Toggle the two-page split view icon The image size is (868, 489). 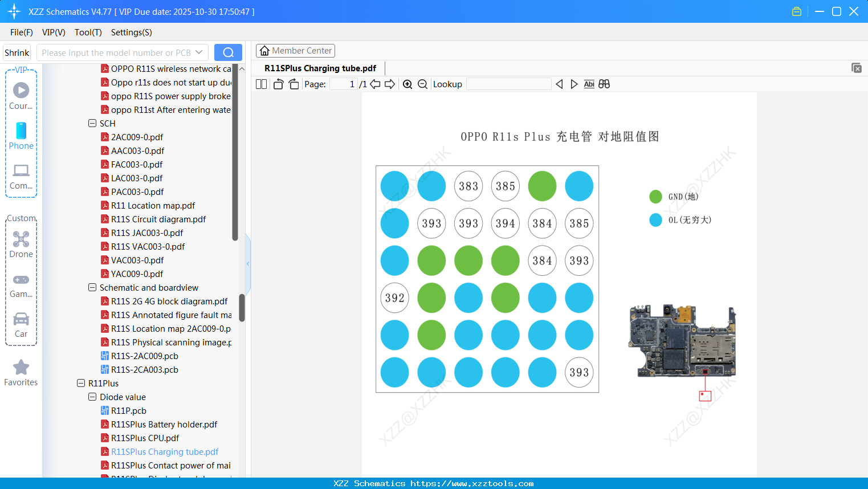point(261,84)
